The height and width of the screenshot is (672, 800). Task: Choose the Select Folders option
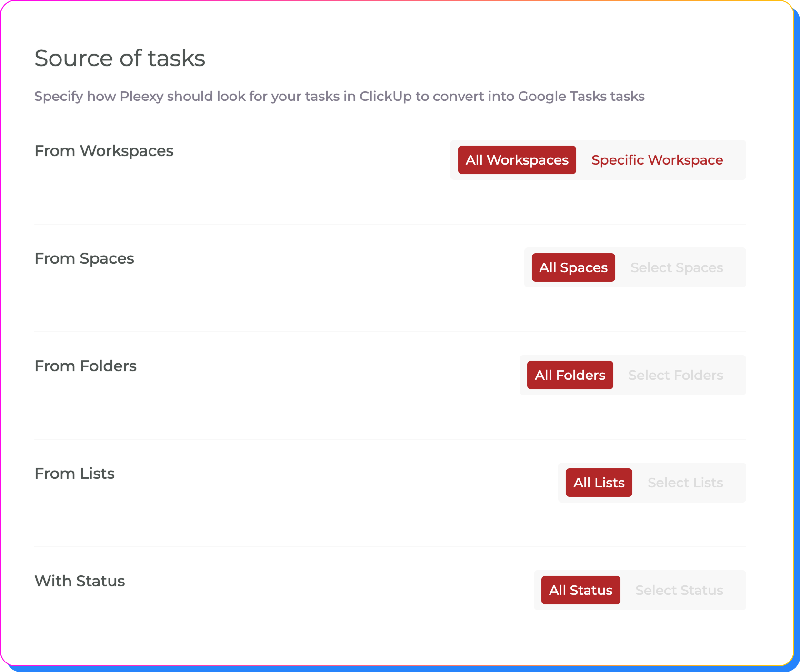tap(676, 375)
